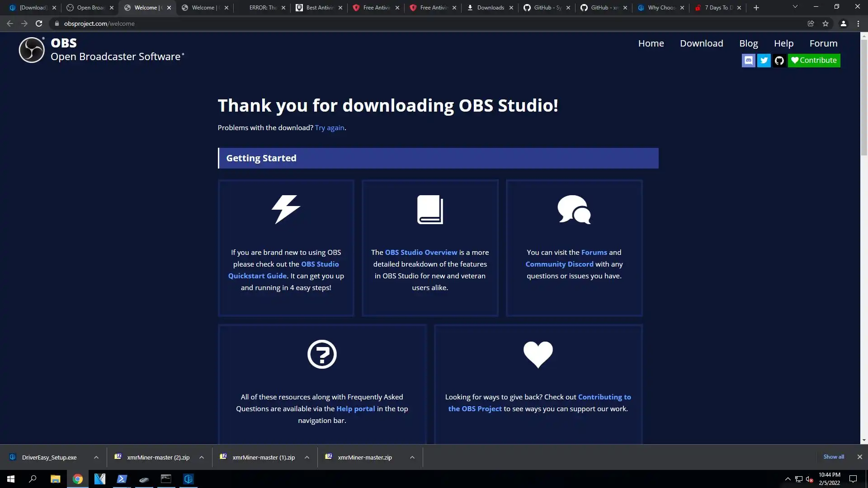Image resolution: width=868 pixels, height=488 pixels.
Task: Open the Blog menu item
Action: tap(748, 43)
